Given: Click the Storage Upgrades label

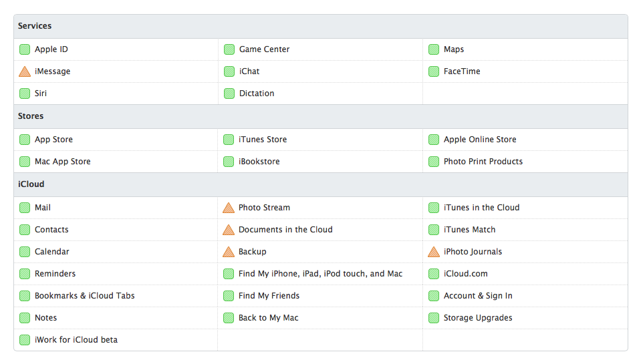Looking at the screenshot, I should [478, 318].
